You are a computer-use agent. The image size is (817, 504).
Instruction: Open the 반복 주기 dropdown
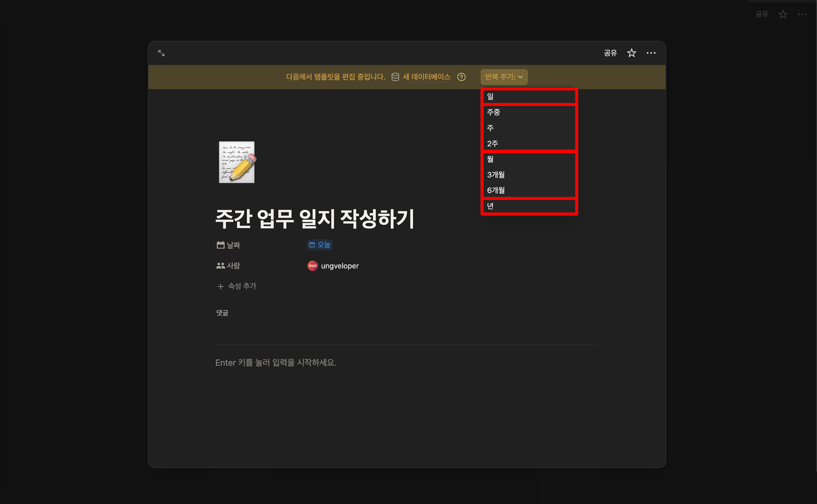pyautogui.click(x=504, y=77)
